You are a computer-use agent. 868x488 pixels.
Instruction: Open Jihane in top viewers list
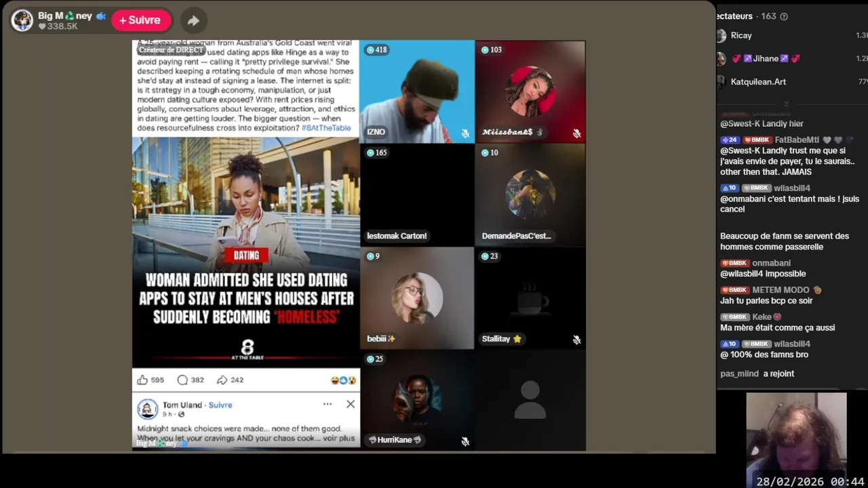click(x=766, y=58)
